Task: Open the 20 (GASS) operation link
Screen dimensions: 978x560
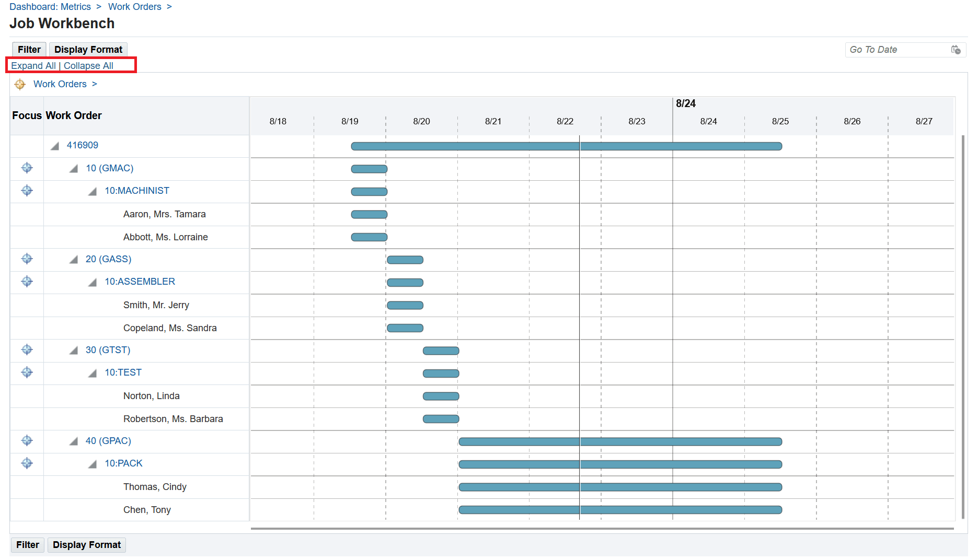Action: 109,259
